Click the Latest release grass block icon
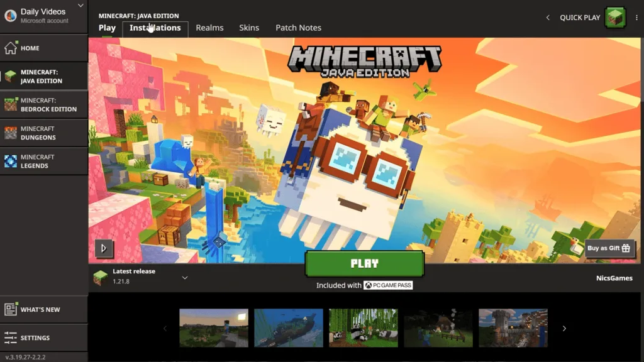Viewport: 644px width, 362px height. tap(100, 277)
